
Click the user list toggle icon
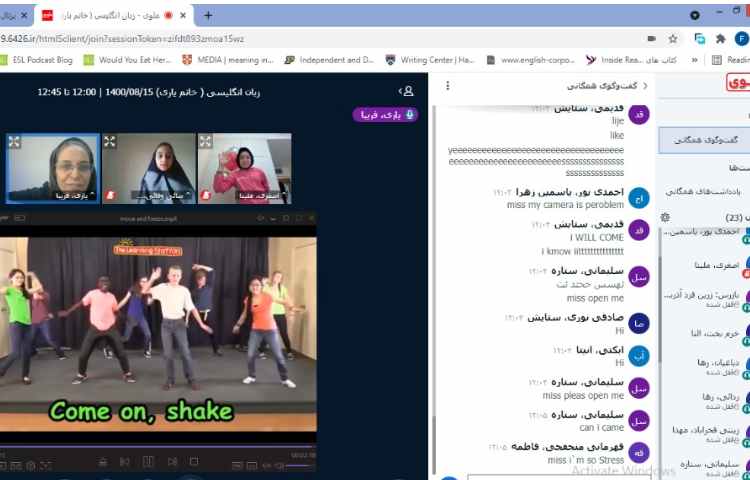click(406, 91)
